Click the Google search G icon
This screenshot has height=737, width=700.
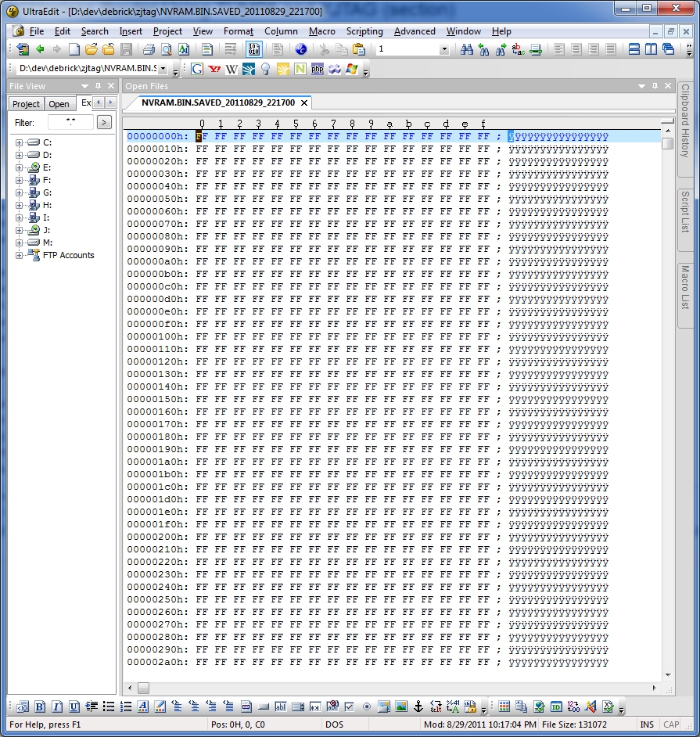197,69
